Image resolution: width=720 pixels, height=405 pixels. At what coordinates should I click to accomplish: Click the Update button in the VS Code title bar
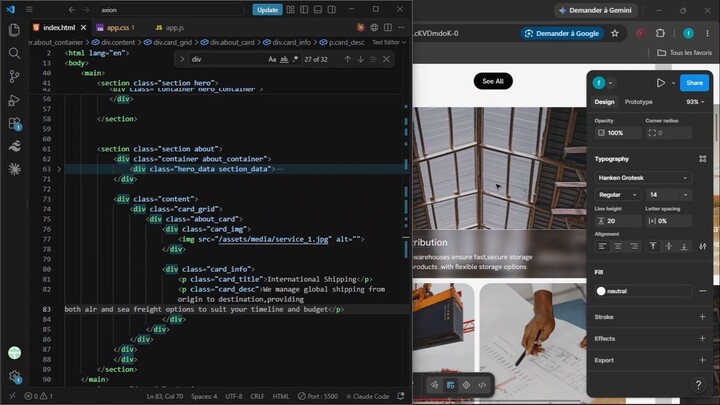pyautogui.click(x=267, y=10)
